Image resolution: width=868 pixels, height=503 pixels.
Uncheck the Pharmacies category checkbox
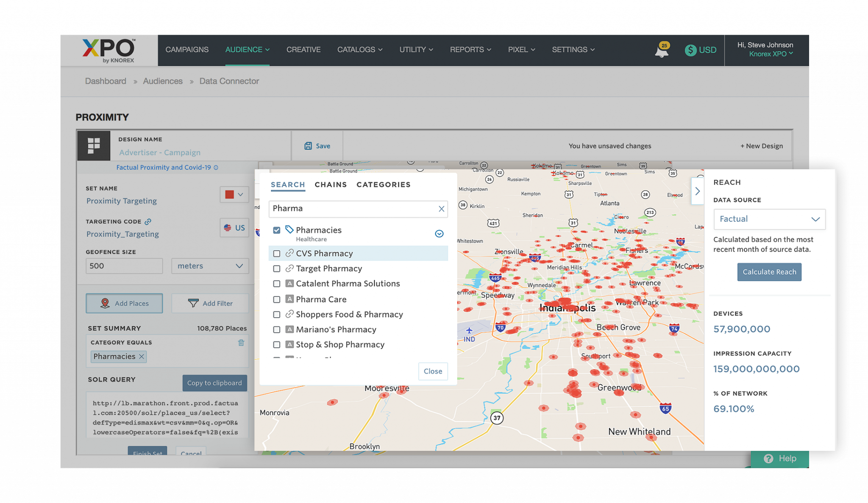click(x=277, y=230)
